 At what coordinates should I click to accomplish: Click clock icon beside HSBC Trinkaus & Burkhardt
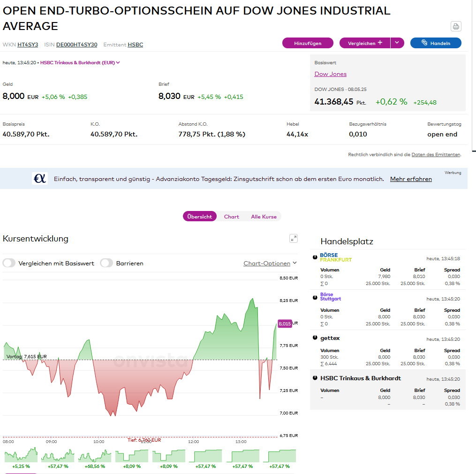click(315, 378)
